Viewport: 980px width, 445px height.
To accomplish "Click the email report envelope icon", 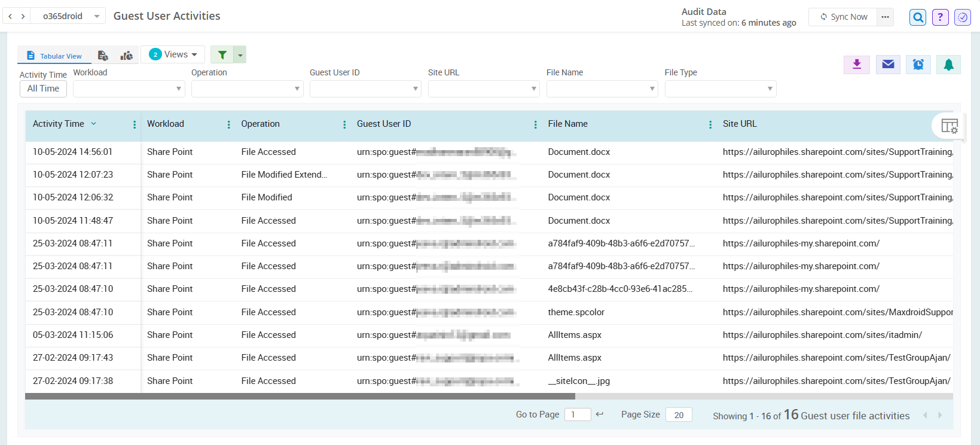I will pos(888,65).
